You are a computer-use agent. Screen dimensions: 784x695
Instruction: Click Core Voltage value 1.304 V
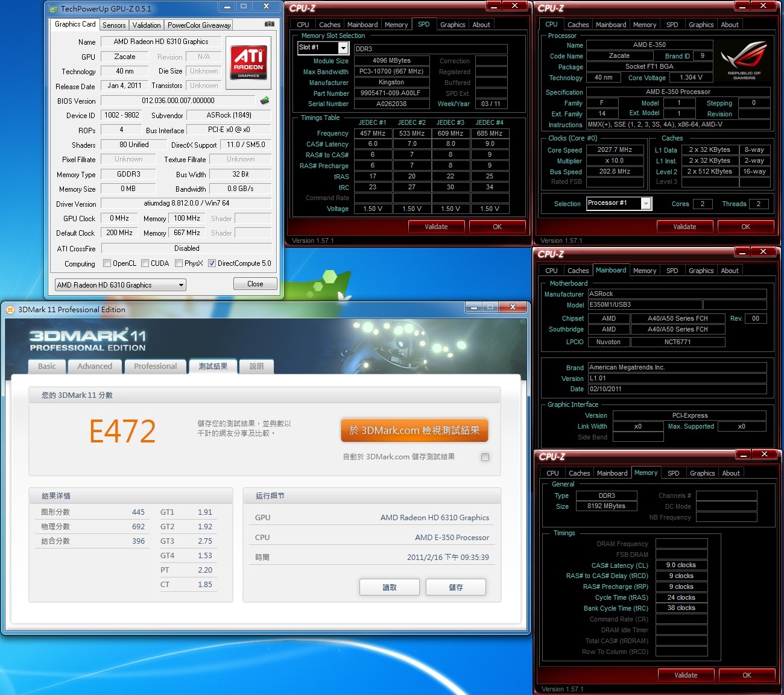691,77
